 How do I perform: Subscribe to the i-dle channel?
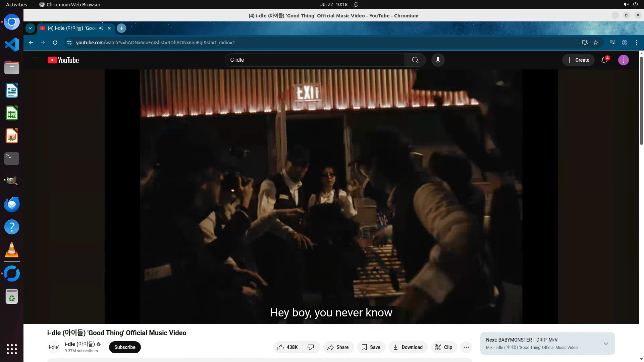coord(125,347)
